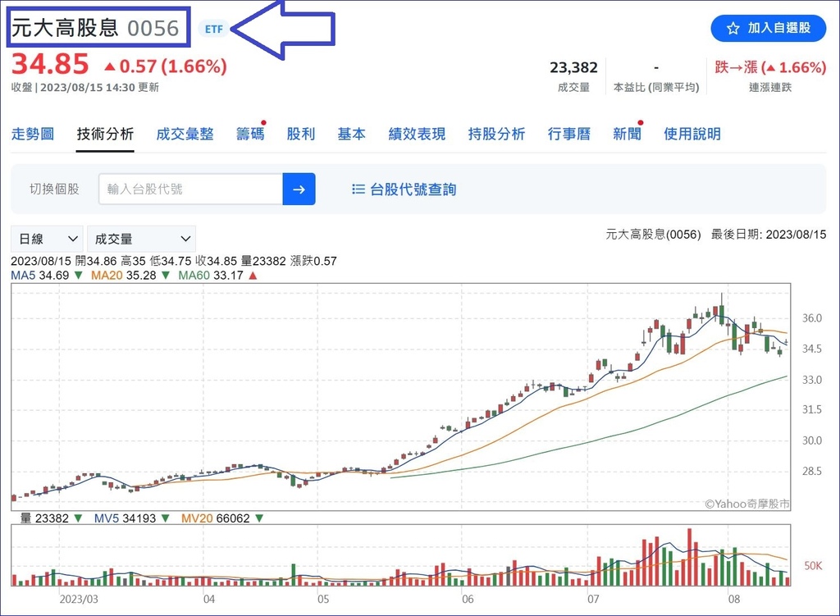
Task: Click the 23,382 成交量 value
Action: (x=573, y=67)
